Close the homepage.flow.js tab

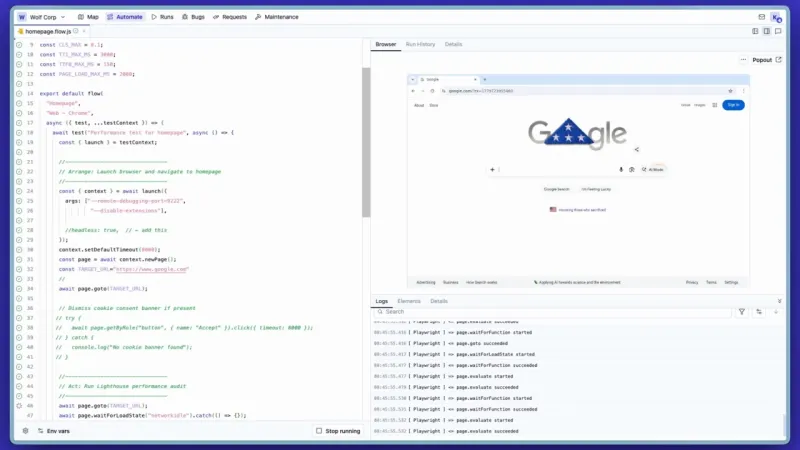point(84,31)
